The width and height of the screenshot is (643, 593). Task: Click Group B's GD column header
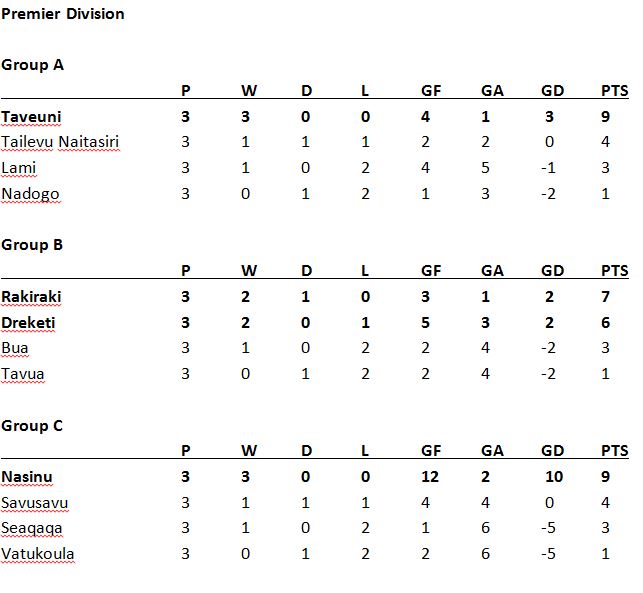tap(552, 271)
